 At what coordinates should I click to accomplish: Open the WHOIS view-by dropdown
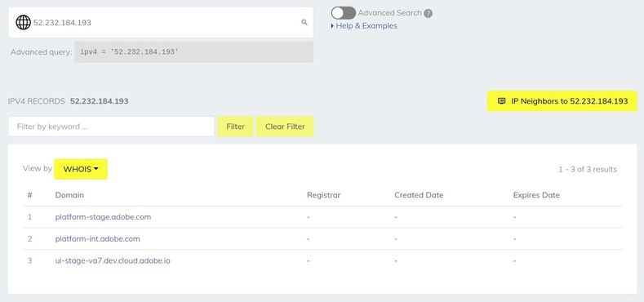pos(81,169)
